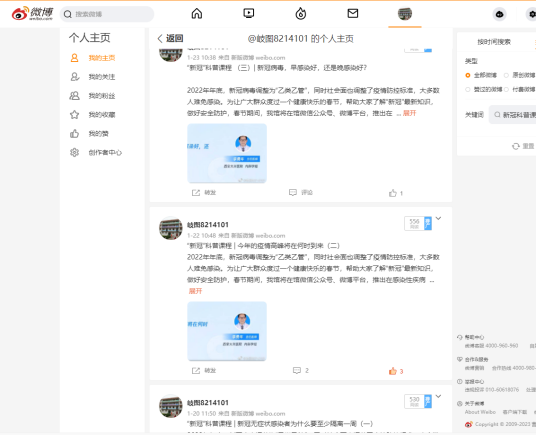536x435 pixels.
Task: Open the video thumbnail in the 1-23 post
Action: pyautogui.click(x=227, y=153)
